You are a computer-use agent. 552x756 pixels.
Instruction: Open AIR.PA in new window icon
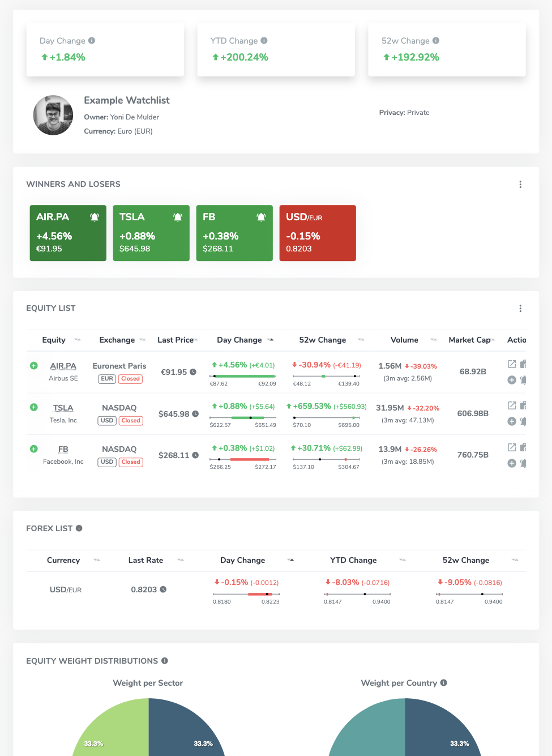(512, 364)
